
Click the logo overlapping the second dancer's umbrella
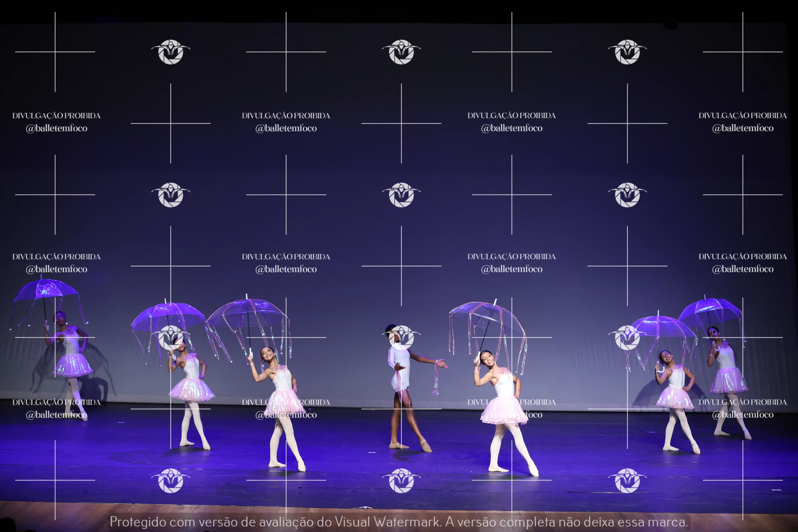[x=171, y=337]
